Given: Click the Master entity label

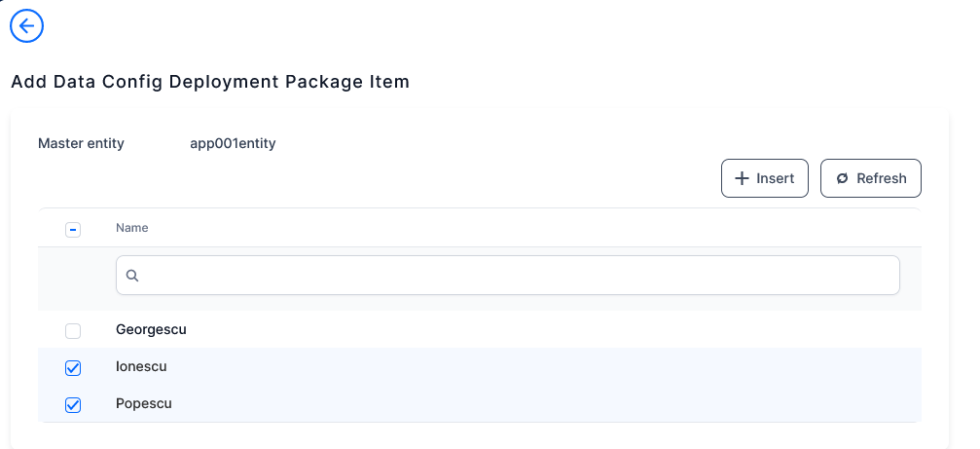Looking at the screenshot, I should [x=81, y=143].
